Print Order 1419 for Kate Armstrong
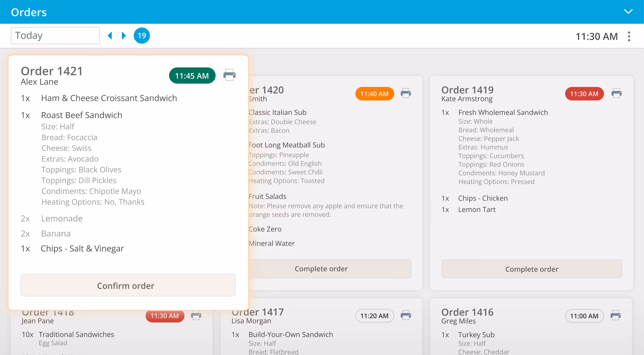644x355 pixels. pyautogui.click(x=617, y=93)
